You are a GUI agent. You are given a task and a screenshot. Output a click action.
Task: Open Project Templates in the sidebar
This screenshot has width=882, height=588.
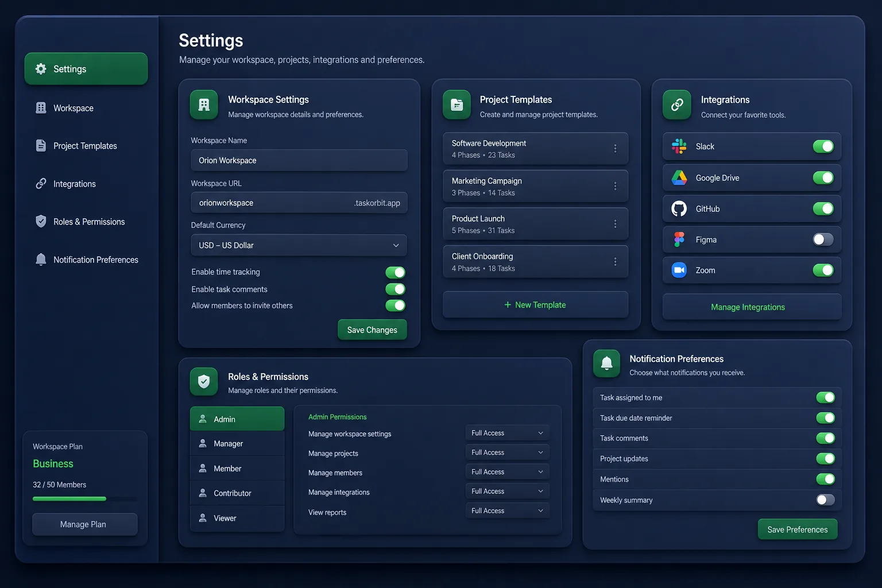click(x=86, y=146)
